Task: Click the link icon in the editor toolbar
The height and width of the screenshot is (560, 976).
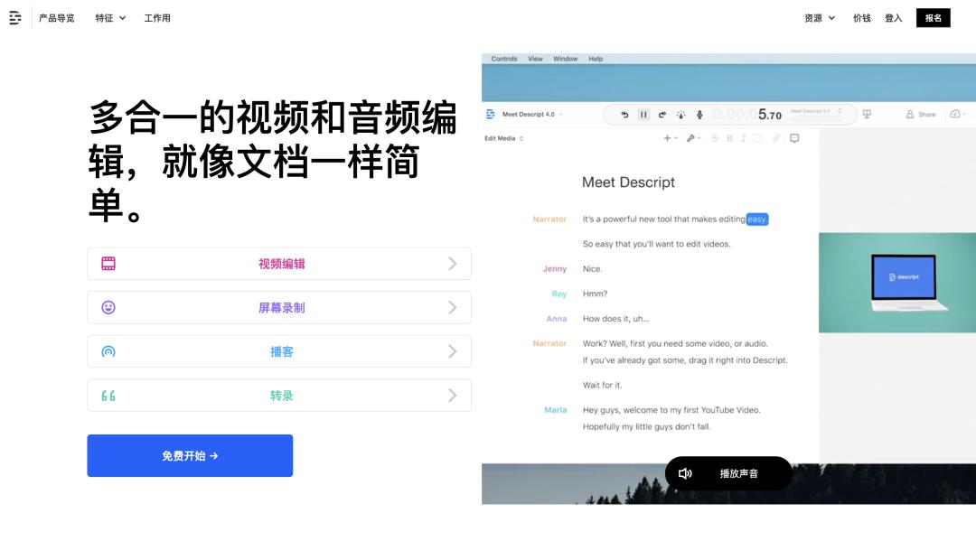Action: (x=776, y=138)
